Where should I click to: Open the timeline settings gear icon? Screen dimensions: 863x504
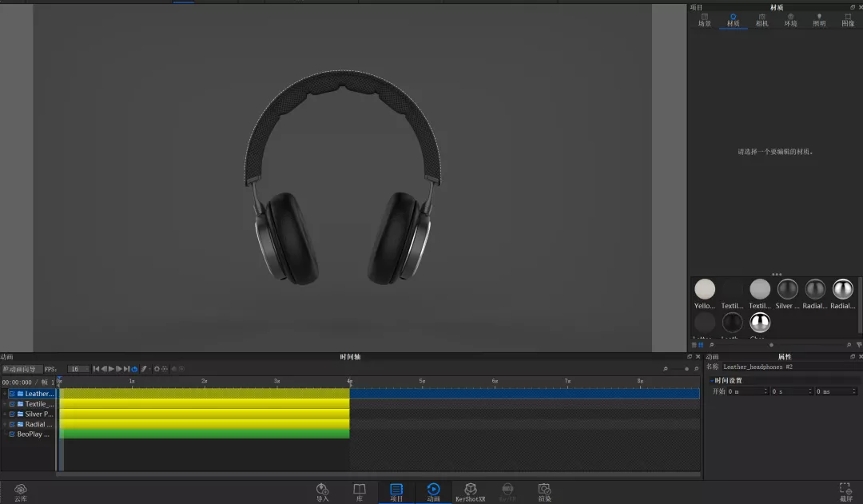click(157, 369)
